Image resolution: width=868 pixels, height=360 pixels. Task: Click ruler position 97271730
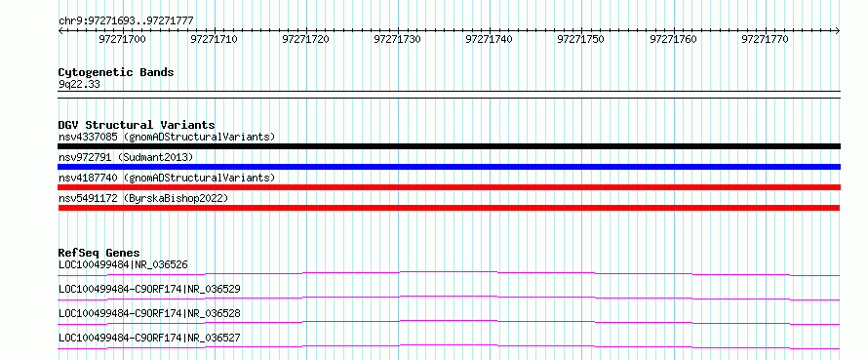(398, 39)
